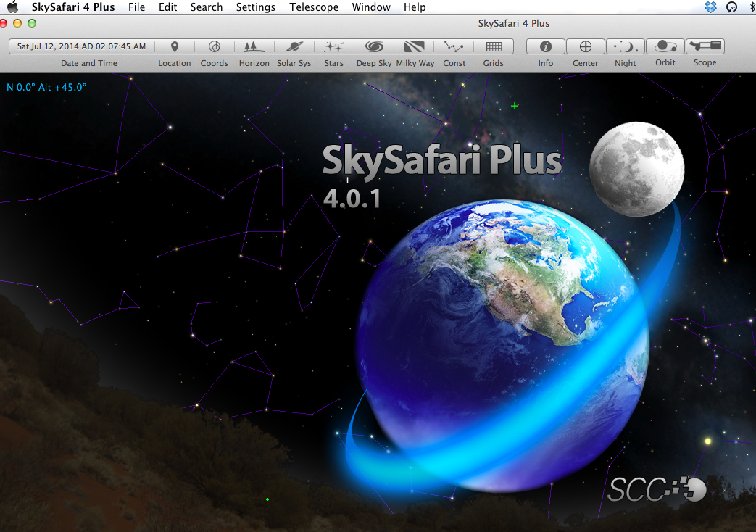Open the Settings menu

pyautogui.click(x=256, y=7)
